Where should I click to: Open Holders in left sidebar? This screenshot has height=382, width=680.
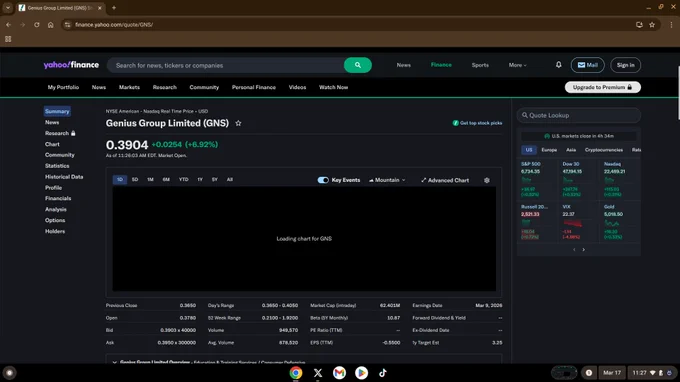55,231
